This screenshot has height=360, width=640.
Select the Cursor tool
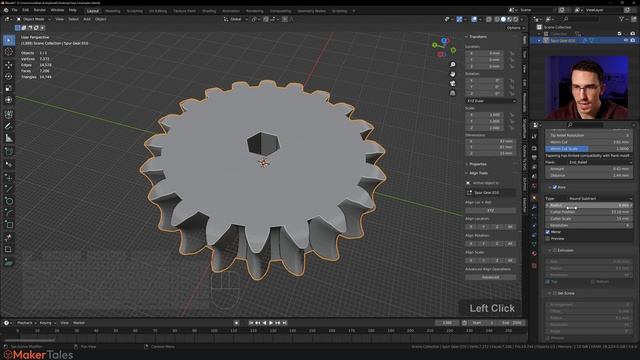[x=9, y=52]
